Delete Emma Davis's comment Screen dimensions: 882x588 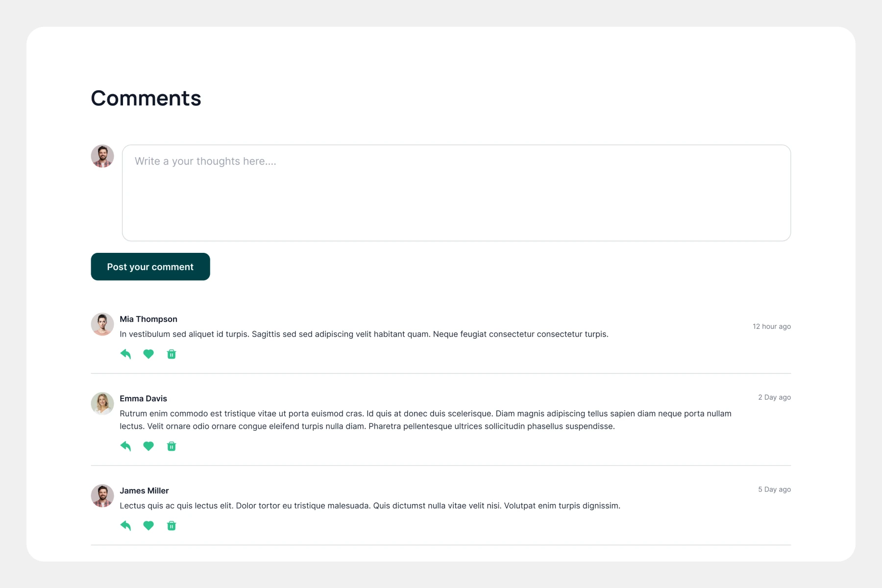[171, 446]
